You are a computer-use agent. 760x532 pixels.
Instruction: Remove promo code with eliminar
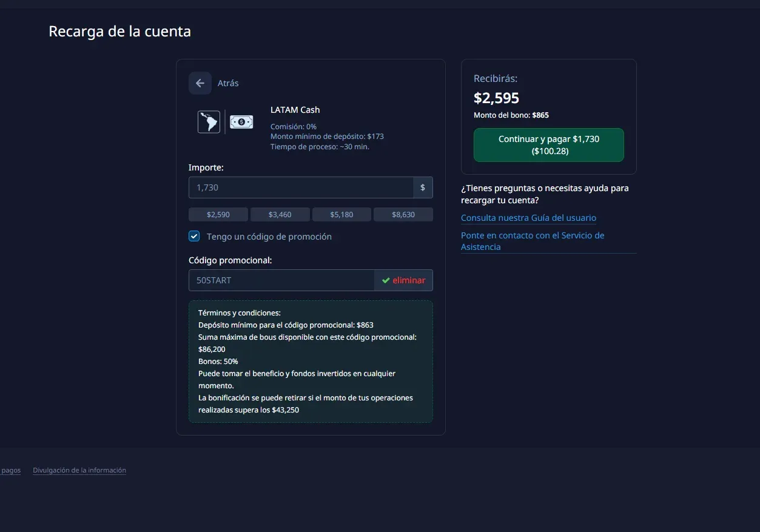pyautogui.click(x=409, y=280)
